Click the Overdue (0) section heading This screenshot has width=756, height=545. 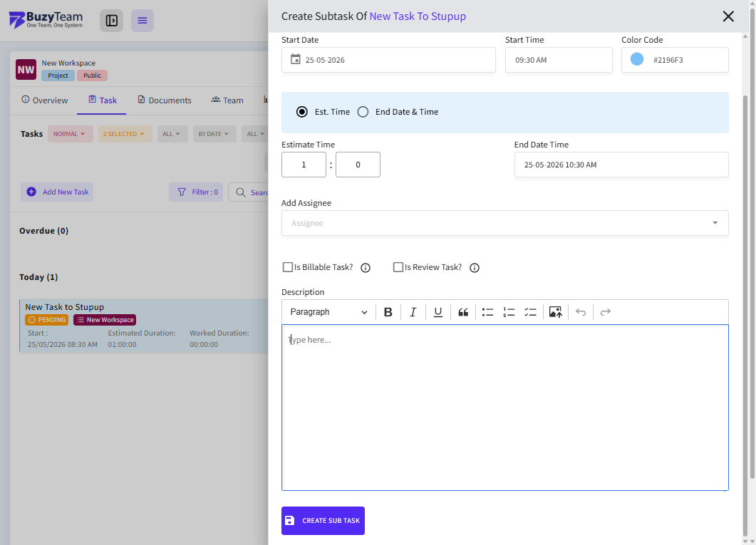[x=44, y=231]
